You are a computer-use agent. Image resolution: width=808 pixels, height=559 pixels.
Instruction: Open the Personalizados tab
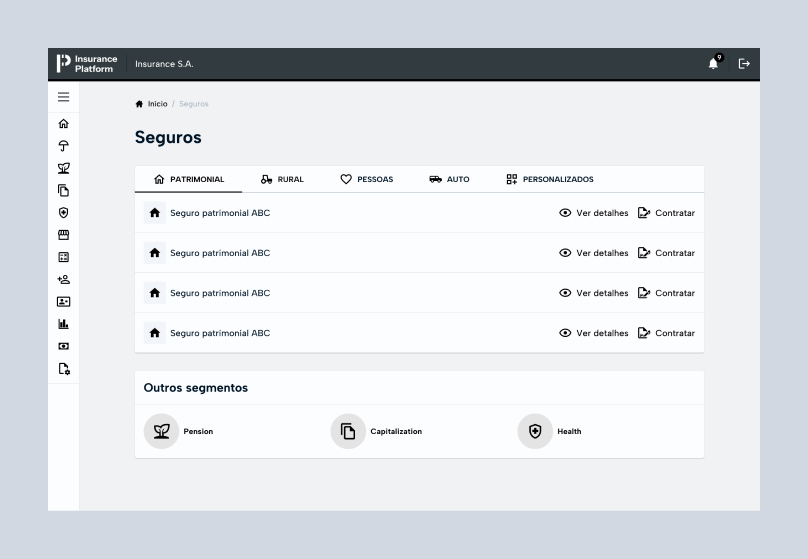(549, 179)
